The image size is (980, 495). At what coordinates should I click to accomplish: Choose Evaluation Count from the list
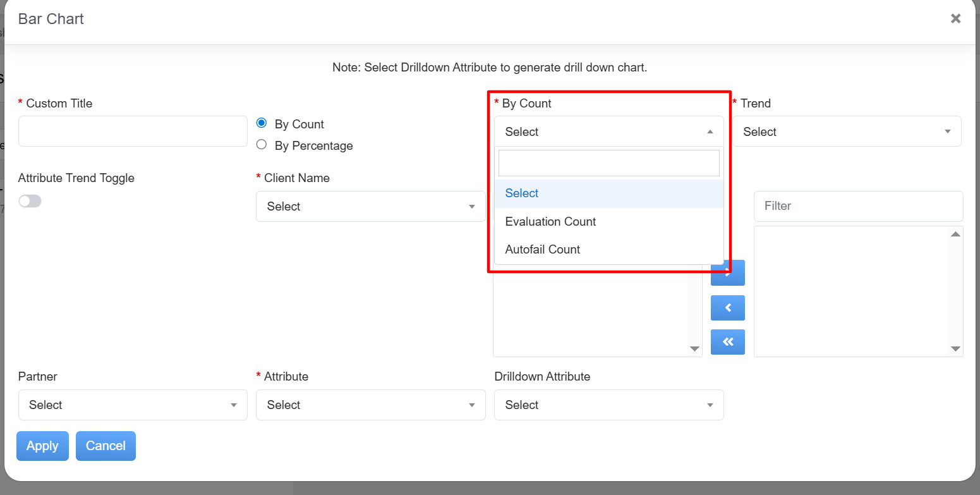[x=550, y=222]
